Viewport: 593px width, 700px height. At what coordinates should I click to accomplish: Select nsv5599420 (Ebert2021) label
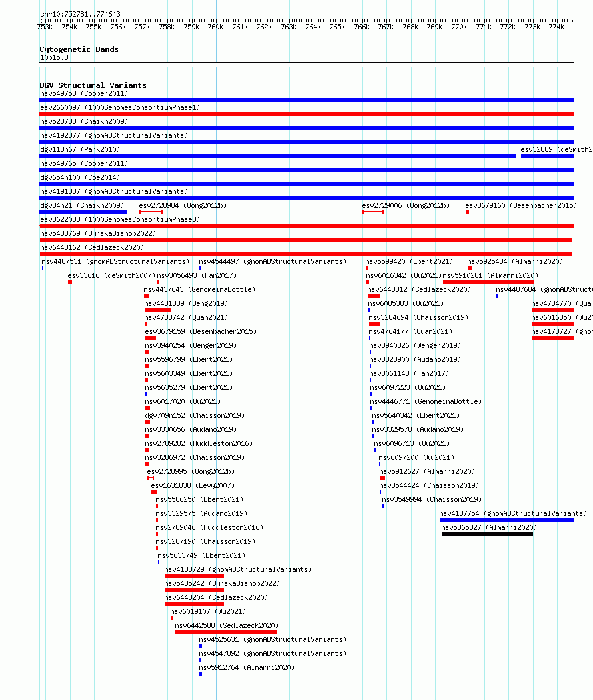(x=409, y=261)
